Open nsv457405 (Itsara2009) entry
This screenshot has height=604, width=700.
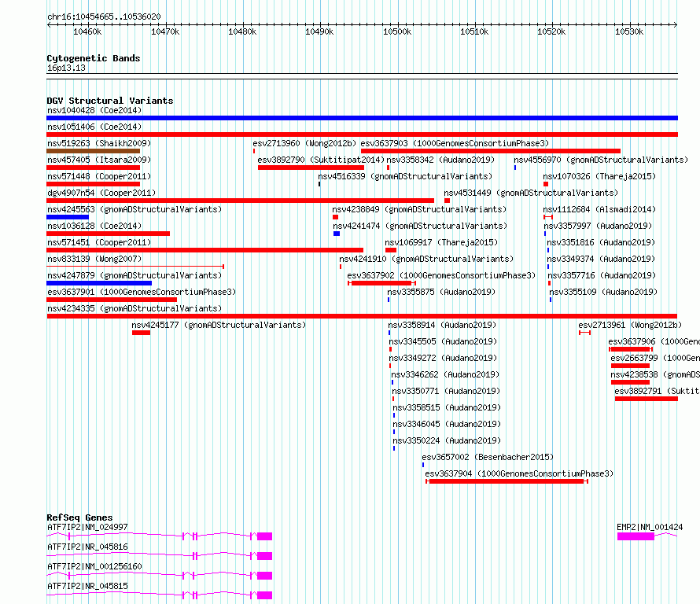pyautogui.click(x=99, y=160)
